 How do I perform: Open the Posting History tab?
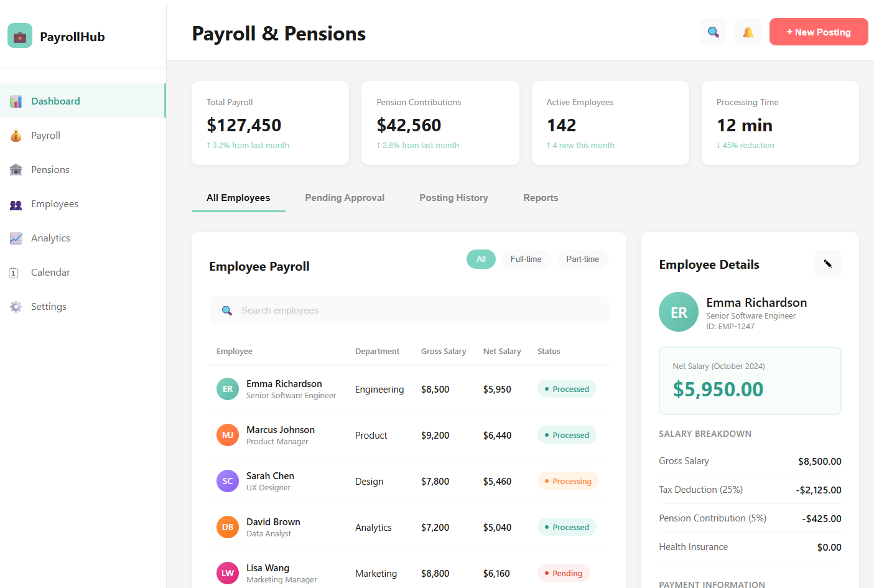pos(453,197)
